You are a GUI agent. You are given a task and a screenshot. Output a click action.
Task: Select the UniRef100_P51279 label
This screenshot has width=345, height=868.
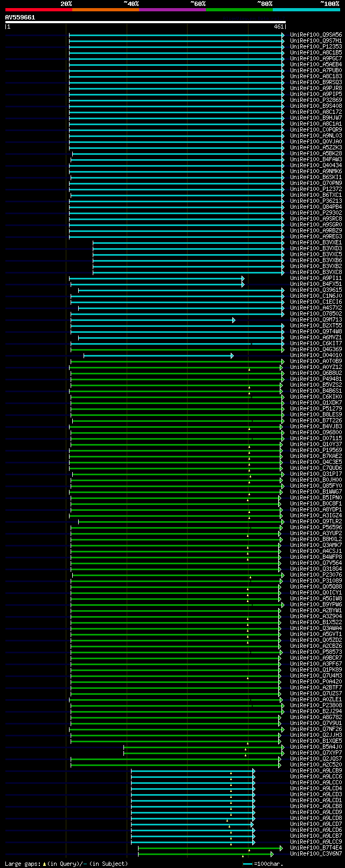pos(316,408)
